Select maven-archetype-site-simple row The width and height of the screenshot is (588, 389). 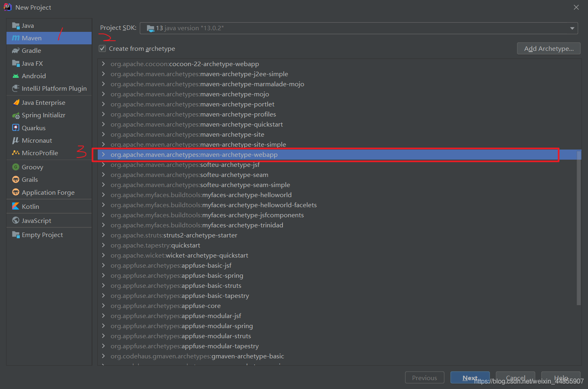click(339, 144)
